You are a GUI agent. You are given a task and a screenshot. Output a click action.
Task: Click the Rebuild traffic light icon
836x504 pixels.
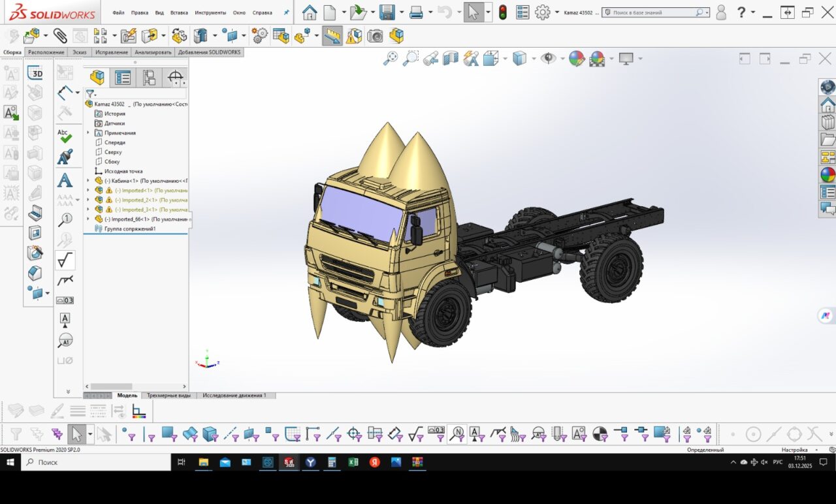[x=502, y=12]
